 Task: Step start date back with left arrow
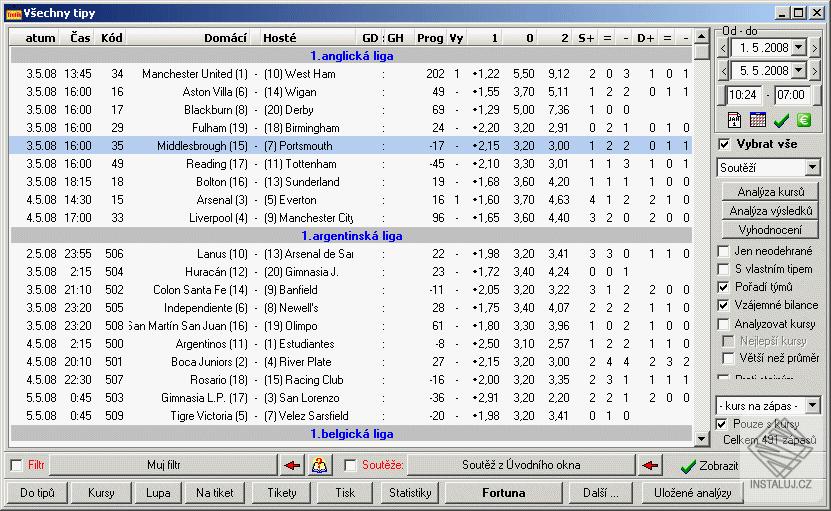pyautogui.click(x=723, y=48)
